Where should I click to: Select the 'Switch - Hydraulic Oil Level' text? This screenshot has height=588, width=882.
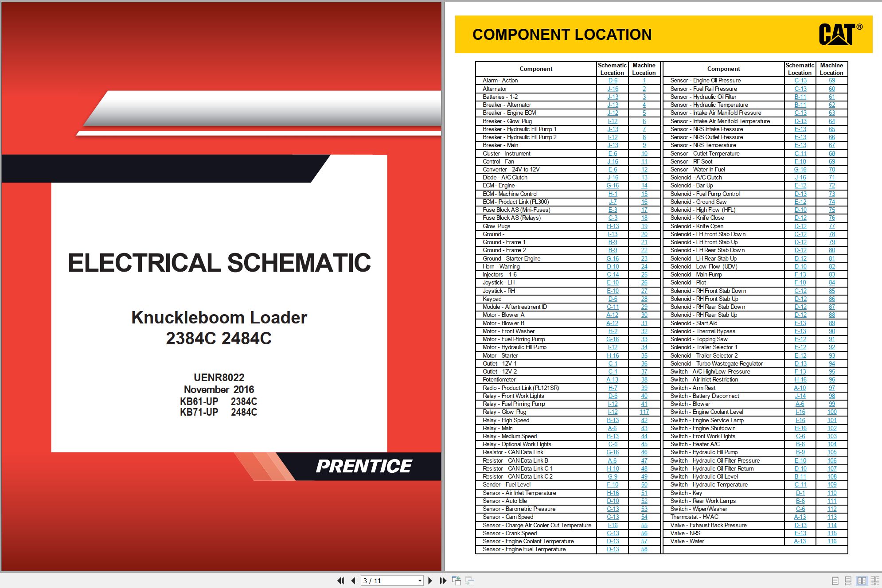pyautogui.click(x=704, y=477)
